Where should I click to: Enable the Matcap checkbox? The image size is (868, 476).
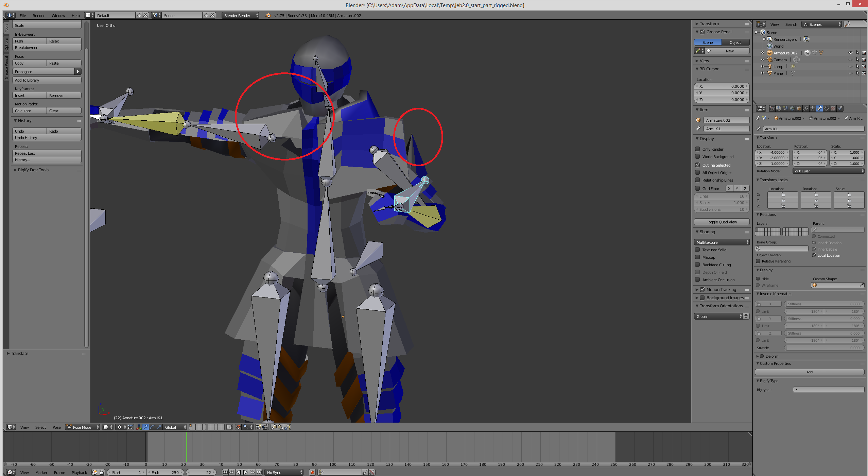tap(697, 257)
